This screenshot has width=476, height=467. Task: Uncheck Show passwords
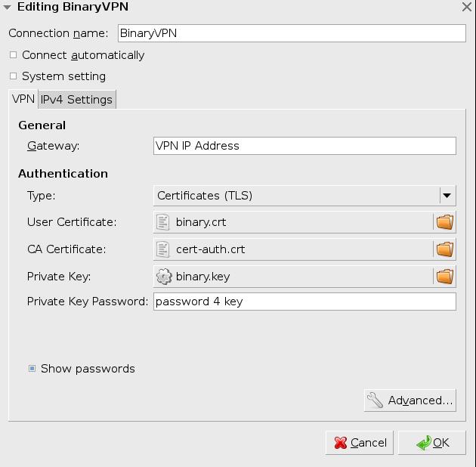click(32, 369)
